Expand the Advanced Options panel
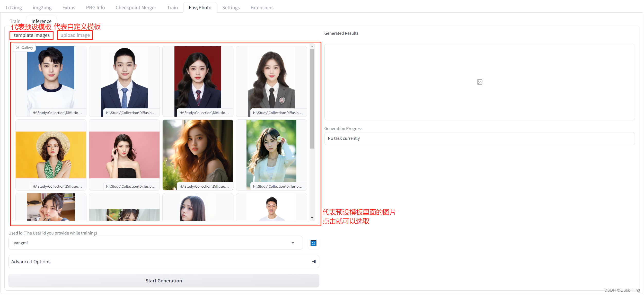This screenshot has width=644, height=295. 314,261
